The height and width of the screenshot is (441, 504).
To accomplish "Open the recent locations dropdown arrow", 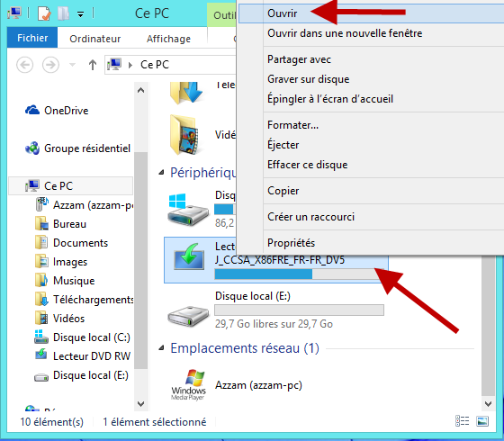I will click(x=73, y=65).
